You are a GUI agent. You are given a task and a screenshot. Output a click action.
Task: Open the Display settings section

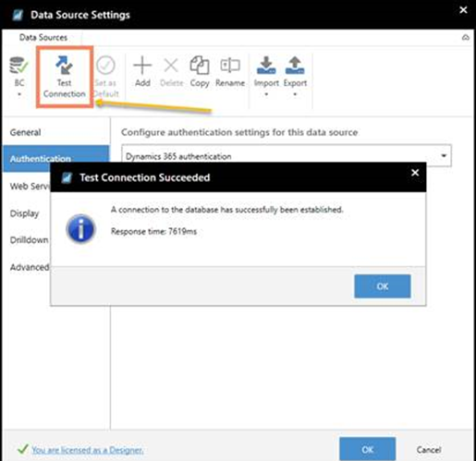pos(24,213)
